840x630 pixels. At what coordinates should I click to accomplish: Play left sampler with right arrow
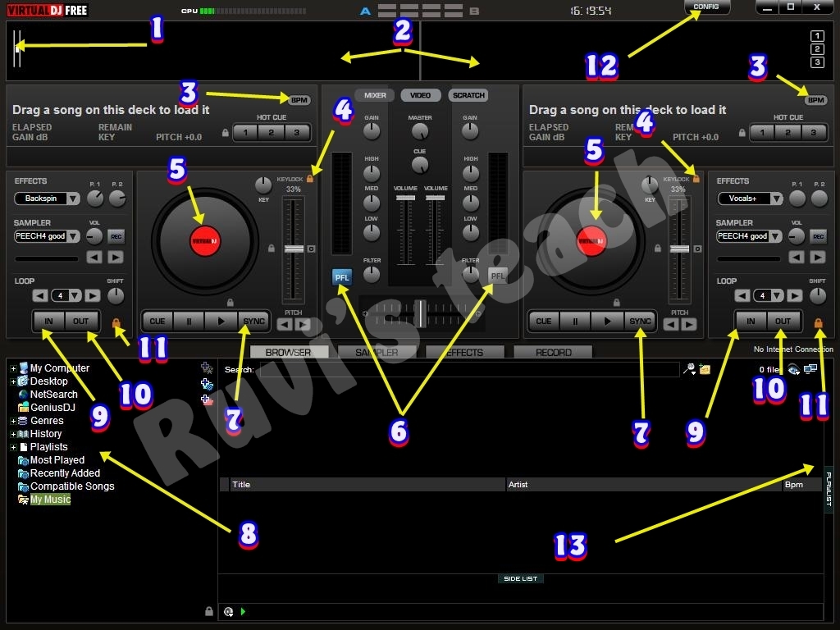(x=116, y=257)
